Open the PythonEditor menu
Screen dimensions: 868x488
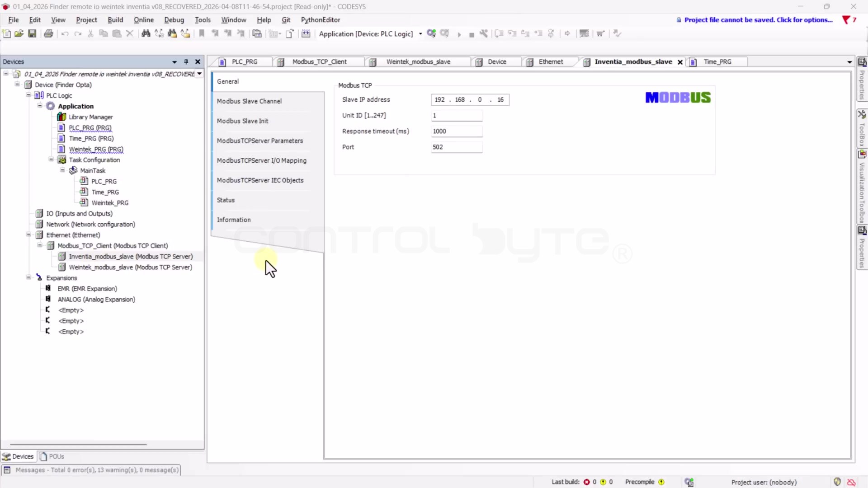[321, 20]
